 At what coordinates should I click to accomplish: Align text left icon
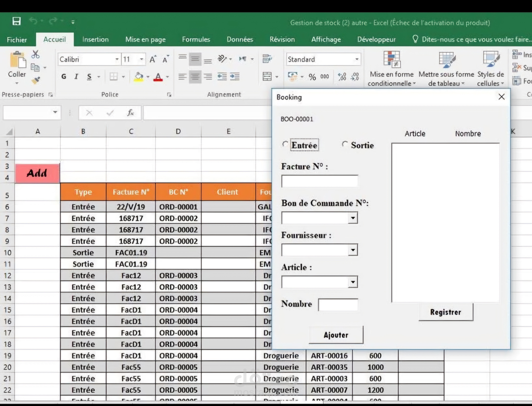pos(182,77)
